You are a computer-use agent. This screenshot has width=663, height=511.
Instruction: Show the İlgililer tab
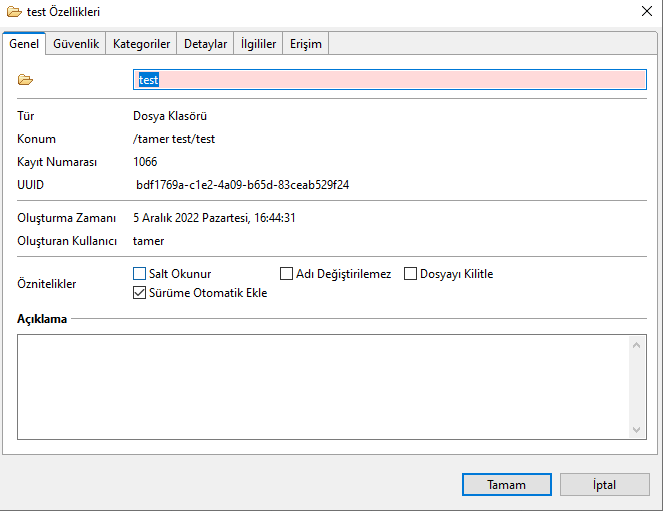coord(257,44)
